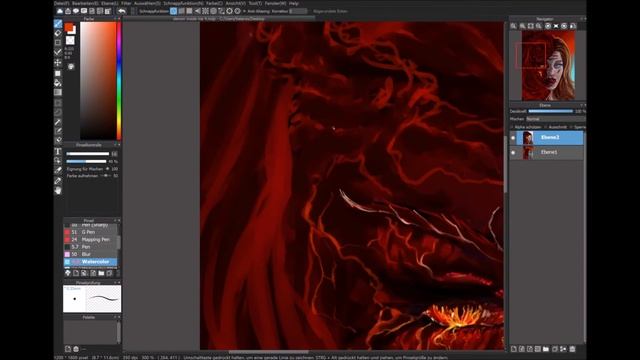
Task: Select the Fill shape tool
Action: [58, 73]
